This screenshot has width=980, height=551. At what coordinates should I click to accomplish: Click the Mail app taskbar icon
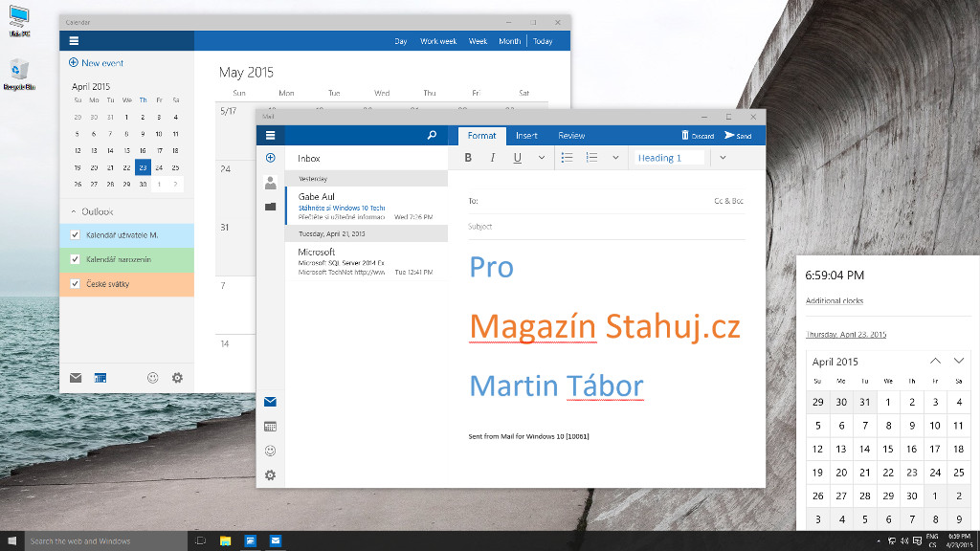coord(275,541)
